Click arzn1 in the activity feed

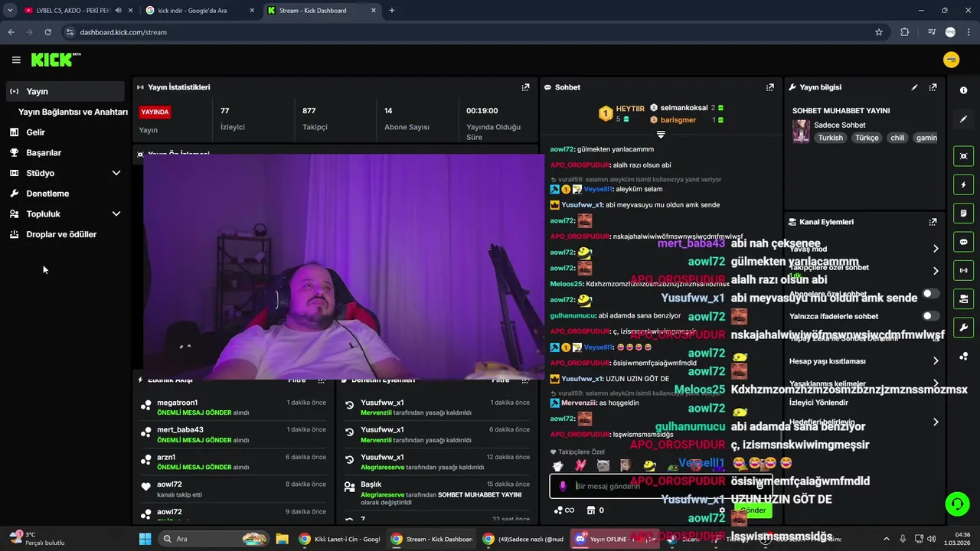tap(166, 458)
